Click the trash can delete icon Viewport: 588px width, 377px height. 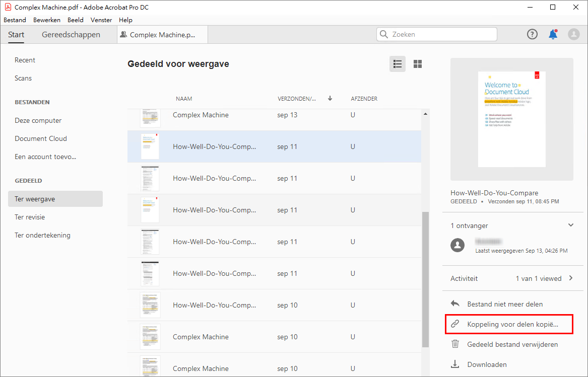[455, 344]
